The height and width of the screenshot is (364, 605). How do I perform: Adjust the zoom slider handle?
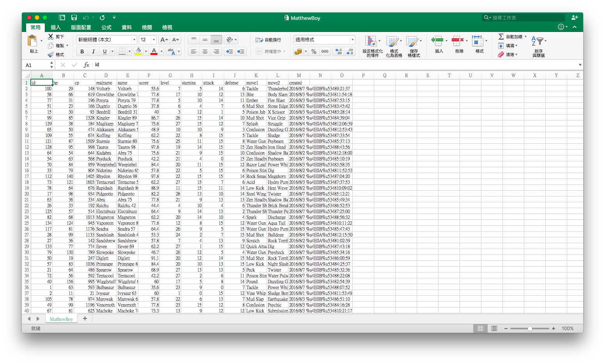tap(530, 329)
